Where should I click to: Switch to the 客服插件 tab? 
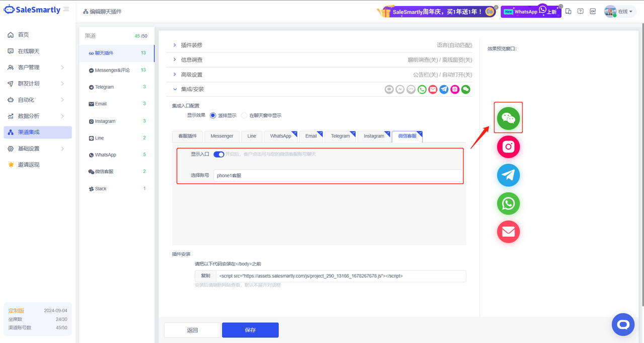188,136
